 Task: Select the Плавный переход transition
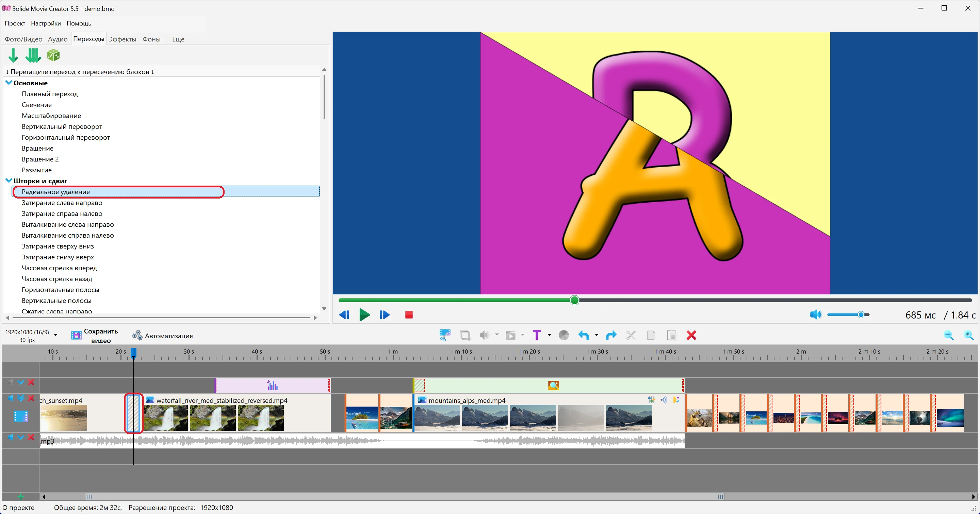coord(50,94)
